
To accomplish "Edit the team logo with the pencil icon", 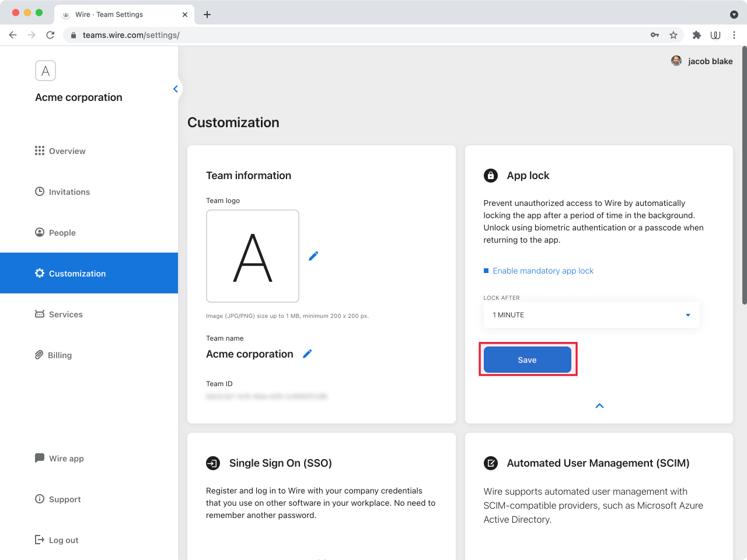I will click(313, 256).
